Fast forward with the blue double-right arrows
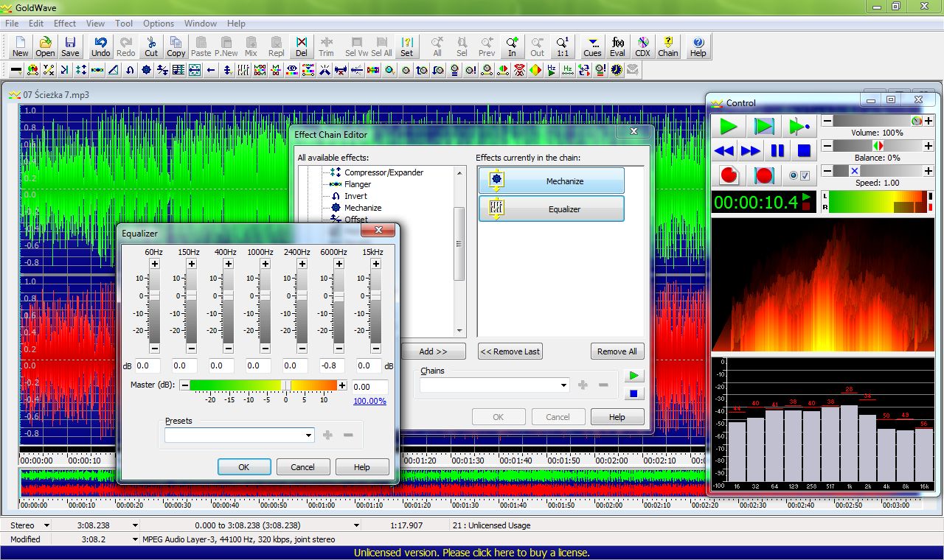944x560 pixels. tap(751, 151)
